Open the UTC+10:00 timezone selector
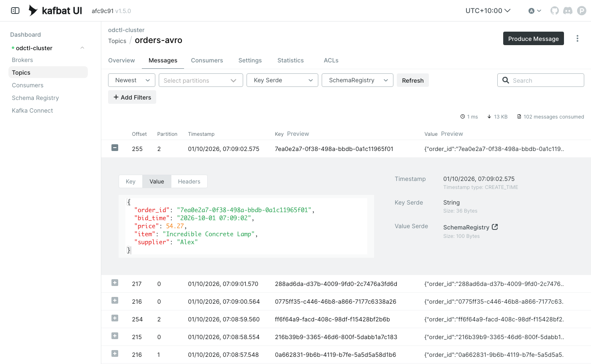Image resolution: width=591 pixels, height=364 pixels. coord(488,11)
